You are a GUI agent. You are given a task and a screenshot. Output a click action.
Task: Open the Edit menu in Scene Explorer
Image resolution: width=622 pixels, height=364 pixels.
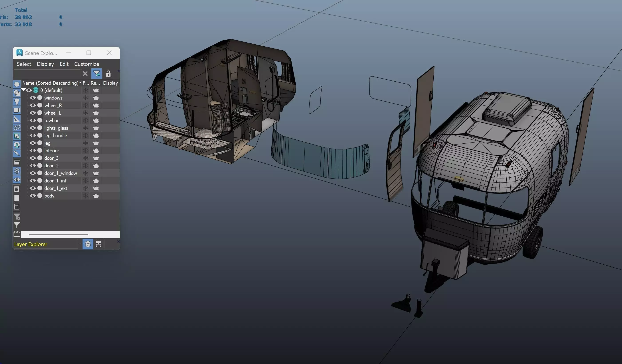(64, 64)
